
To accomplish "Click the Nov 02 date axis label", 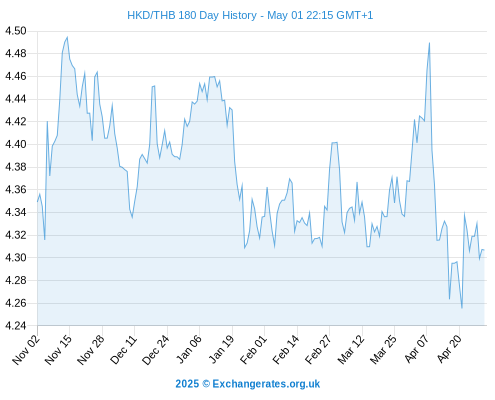I will click(26, 349).
